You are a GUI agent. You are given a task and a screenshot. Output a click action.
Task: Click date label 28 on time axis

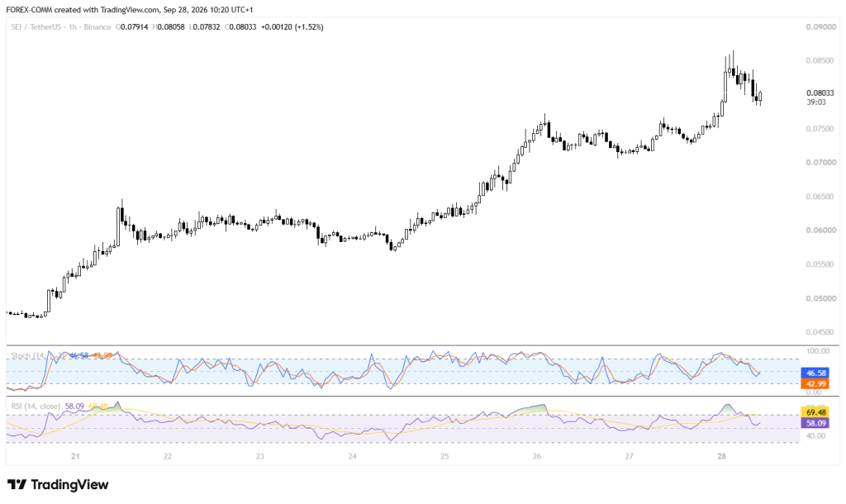click(x=722, y=457)
